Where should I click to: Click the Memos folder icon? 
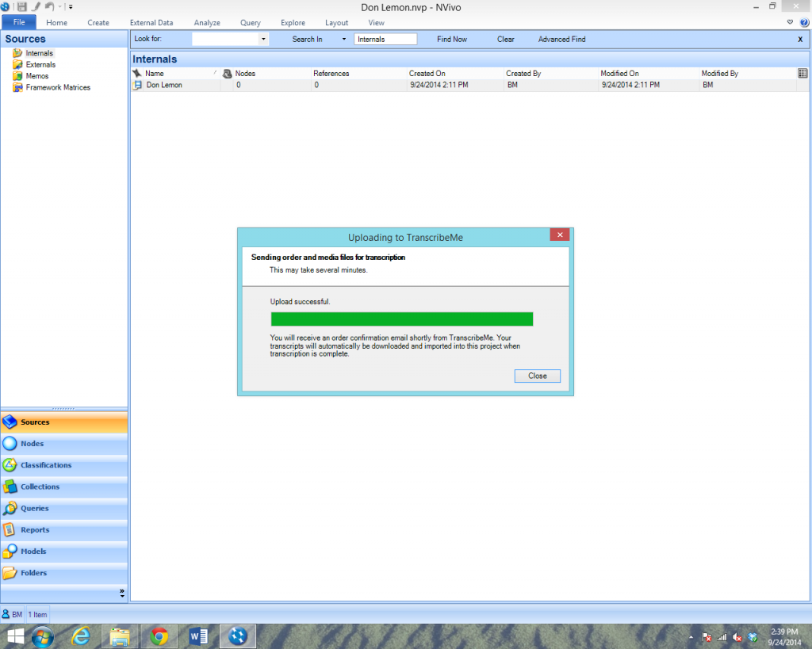coord(17,75)
